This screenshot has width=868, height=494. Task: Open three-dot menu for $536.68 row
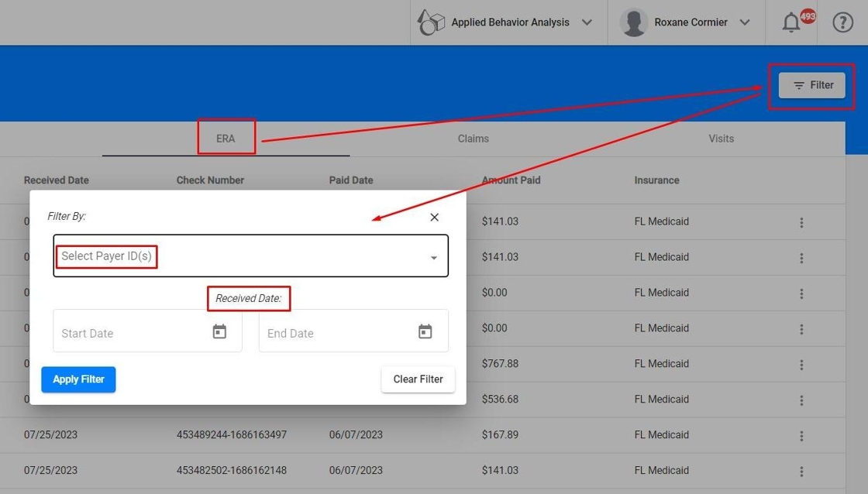[x=801, y=400]
